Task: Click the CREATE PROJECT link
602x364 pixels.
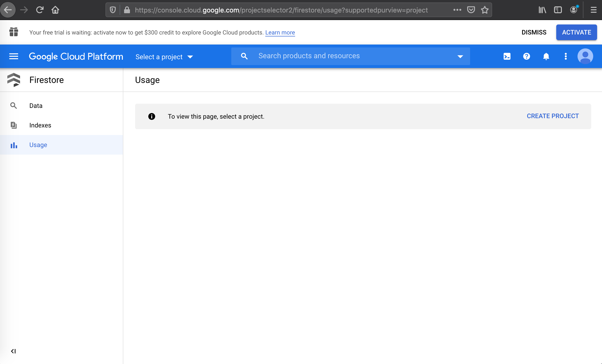Action: (553, 116)
